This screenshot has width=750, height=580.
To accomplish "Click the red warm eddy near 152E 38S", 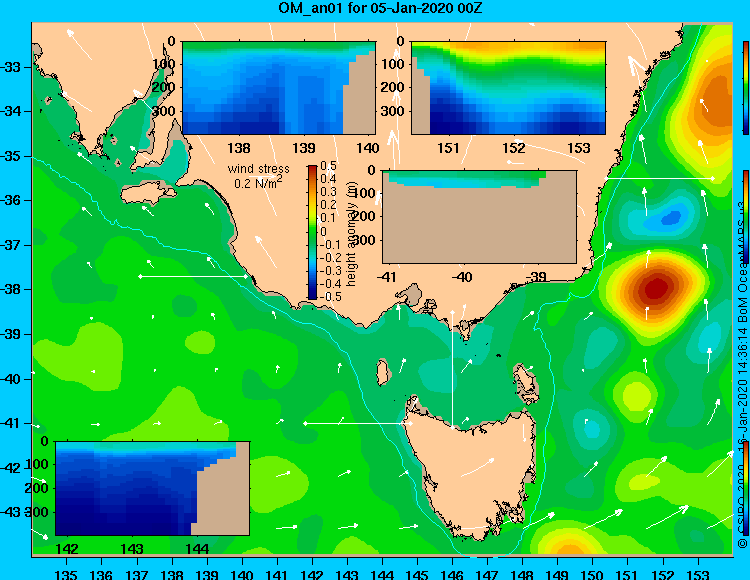I will click(656, 288).
